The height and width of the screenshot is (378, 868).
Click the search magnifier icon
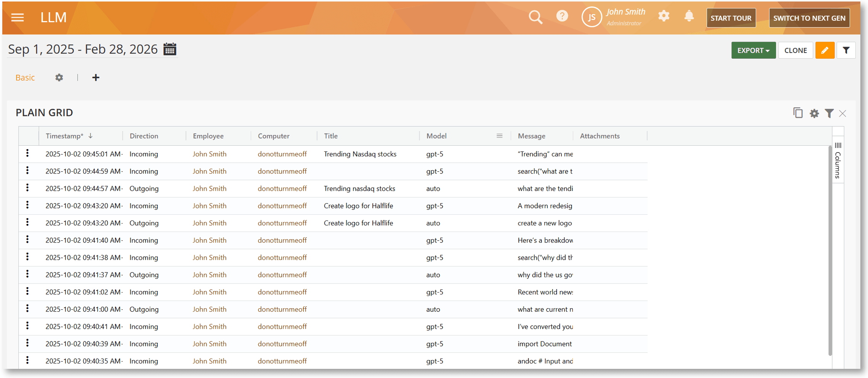coord(535,17)
